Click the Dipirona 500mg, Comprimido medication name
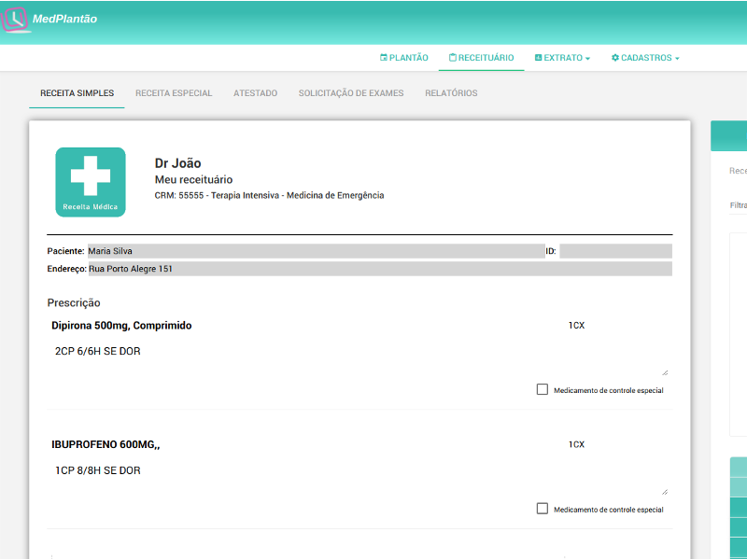The image size is (747, 560). [121, 326]
